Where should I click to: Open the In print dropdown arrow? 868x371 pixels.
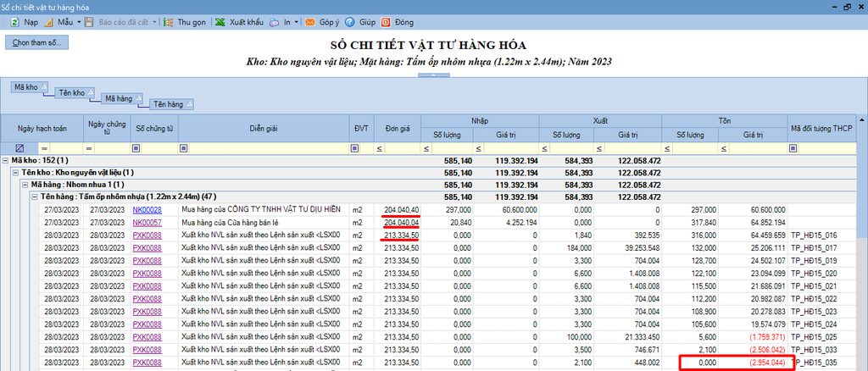click(x=297, y=22)
